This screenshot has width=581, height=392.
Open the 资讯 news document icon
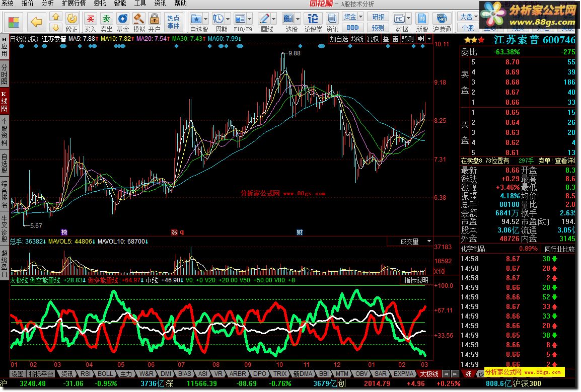click(332, 22)
